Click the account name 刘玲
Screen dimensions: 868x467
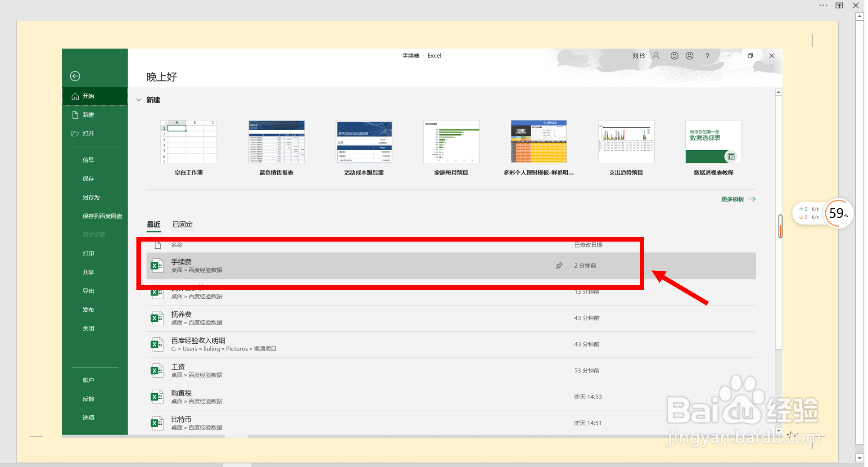(x=638, y=56)
